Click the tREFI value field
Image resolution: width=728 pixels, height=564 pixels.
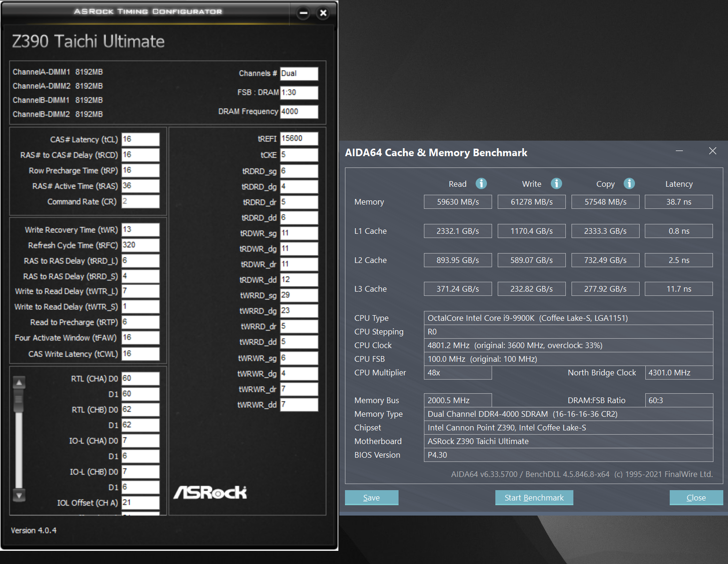[x=299, y=139]
